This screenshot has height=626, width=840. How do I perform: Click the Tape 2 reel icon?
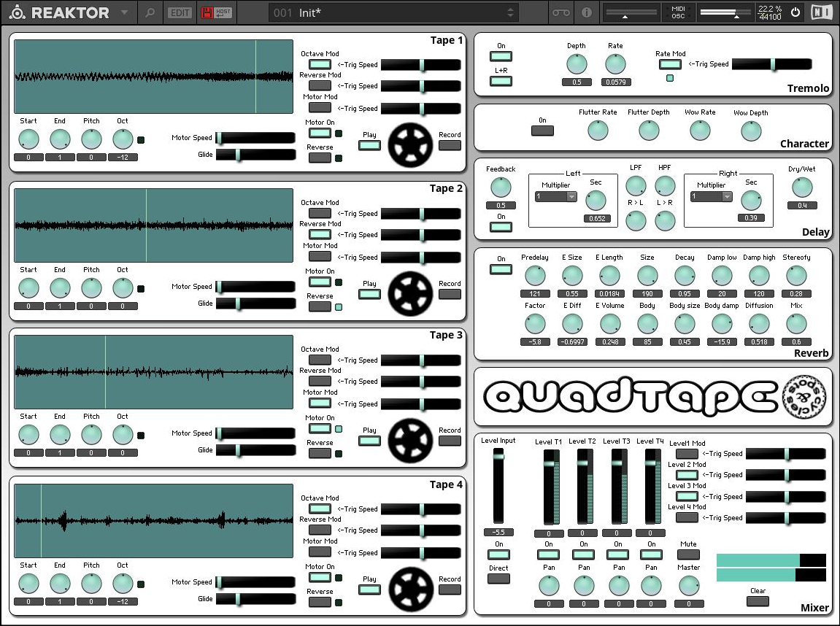coord(410,294)
